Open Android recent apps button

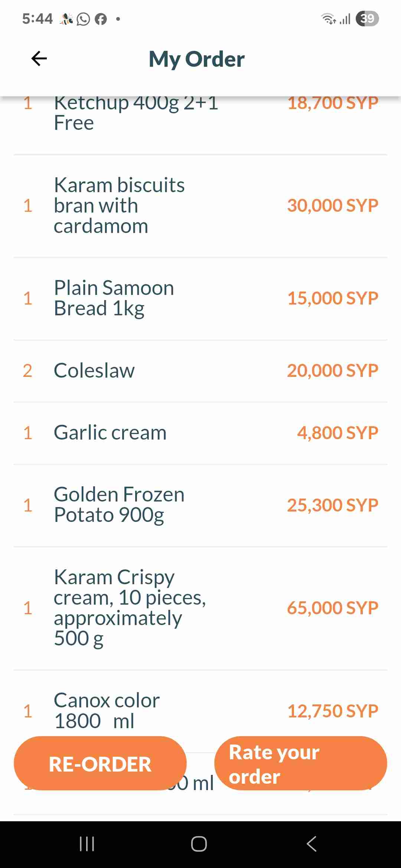click(87, 844)
